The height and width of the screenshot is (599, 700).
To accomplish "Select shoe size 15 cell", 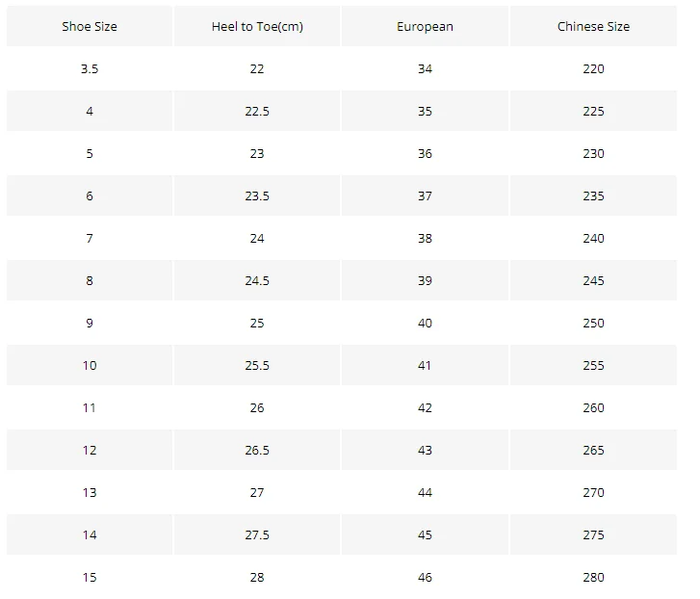I will (90, 577).
